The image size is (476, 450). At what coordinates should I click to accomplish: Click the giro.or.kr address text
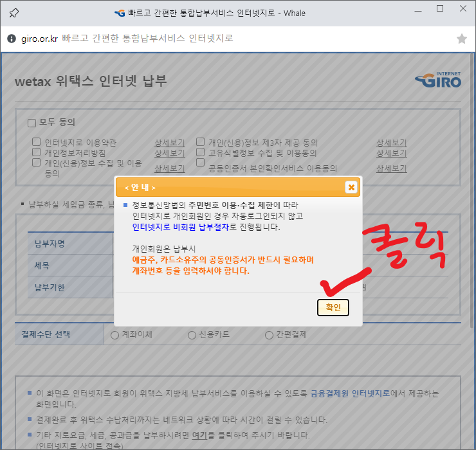click(39, 39)
